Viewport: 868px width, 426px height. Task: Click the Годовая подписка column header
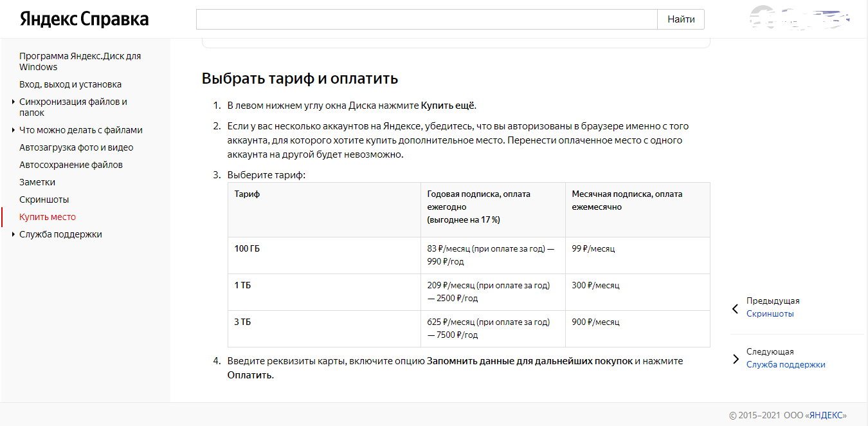point(493,210)
